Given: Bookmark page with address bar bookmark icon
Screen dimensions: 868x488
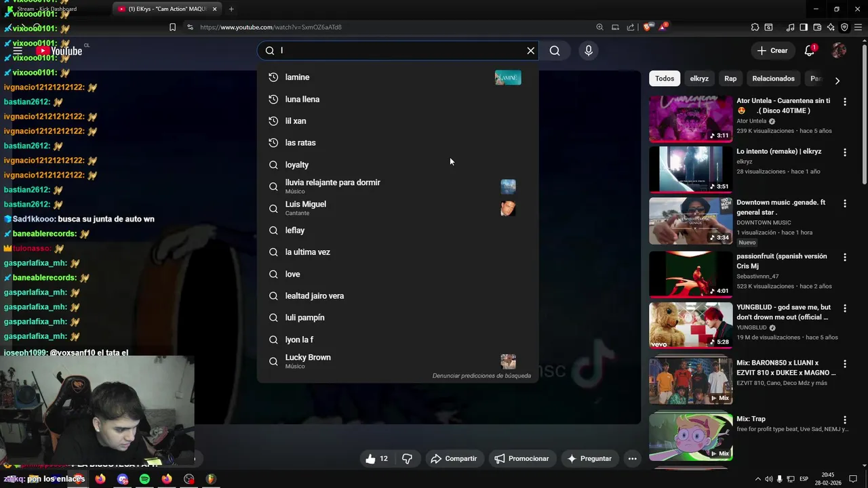Looking at the screenshot, I should (172, 27).
